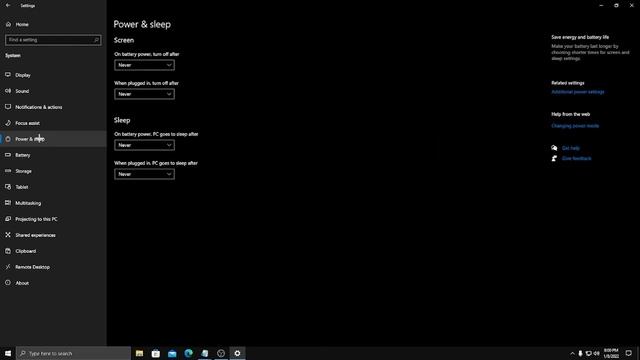Open the Notifications & actions icon

pos(8,107)
